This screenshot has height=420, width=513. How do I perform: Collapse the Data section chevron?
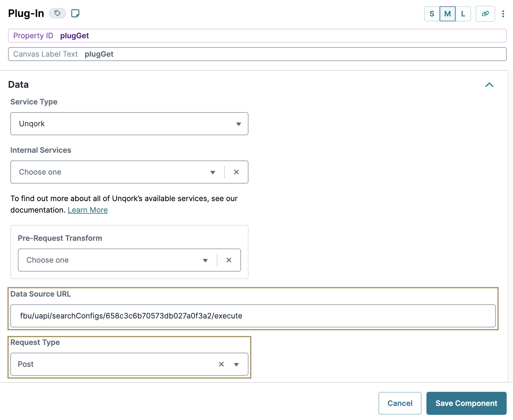click(489, 85)
